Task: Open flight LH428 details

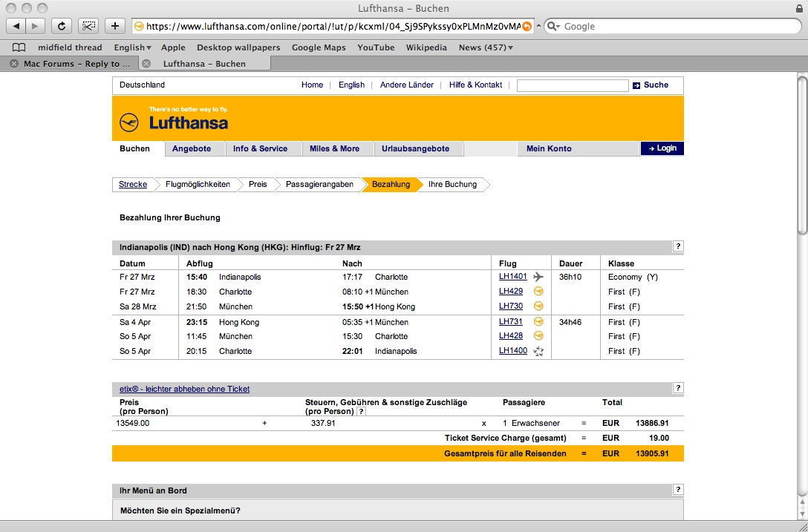Action: [x=511, y=336]
